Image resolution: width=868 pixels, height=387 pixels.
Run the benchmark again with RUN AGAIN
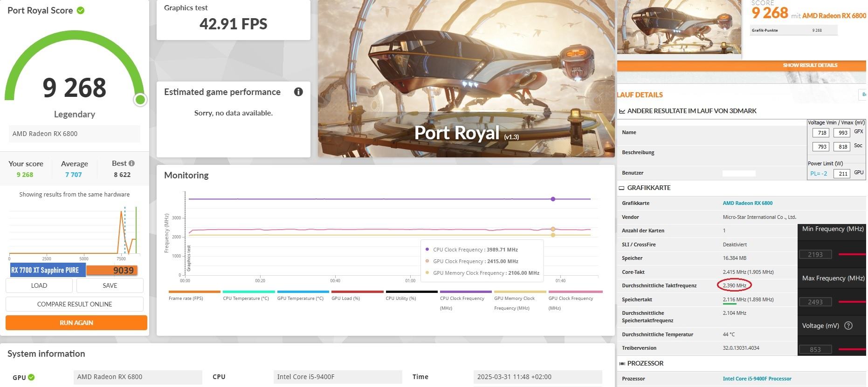[76, 323]
